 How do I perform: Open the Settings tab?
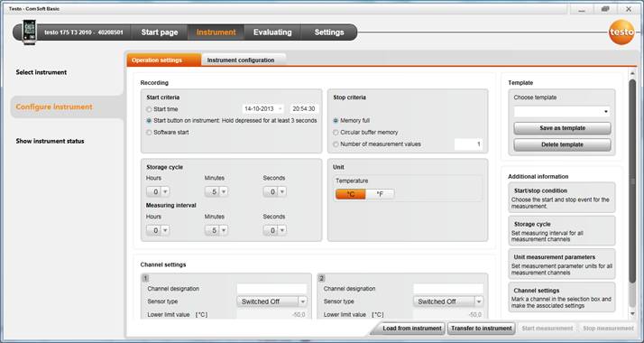click(x=329, y=32)
